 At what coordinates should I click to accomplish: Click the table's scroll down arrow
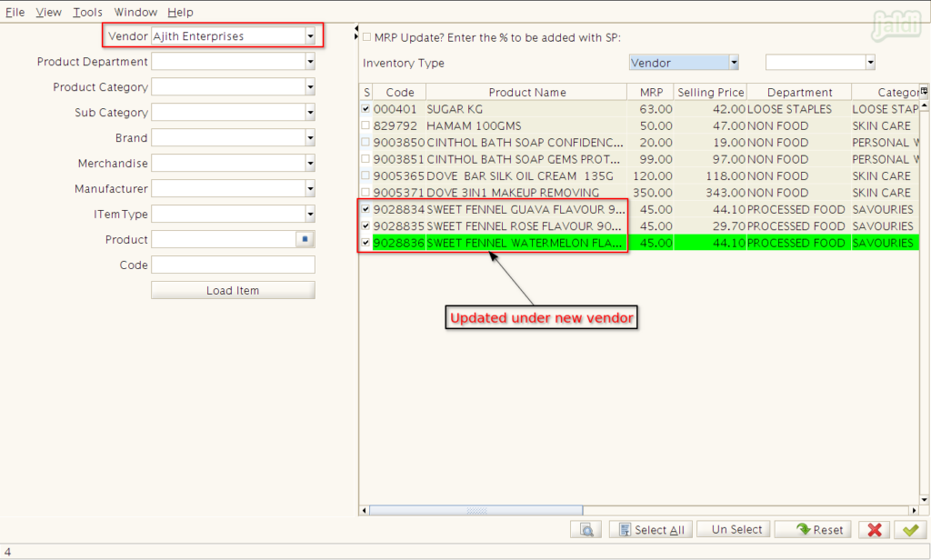[924, 500]
